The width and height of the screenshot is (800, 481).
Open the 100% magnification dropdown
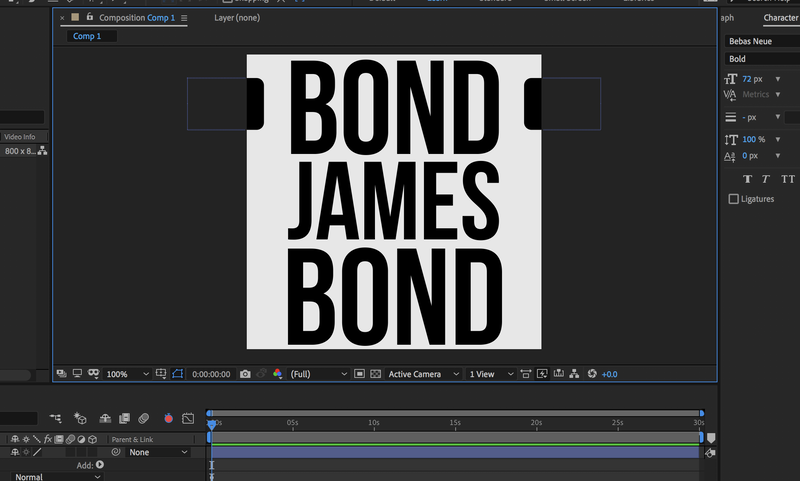pyautogui.click(x=127, y=374)
